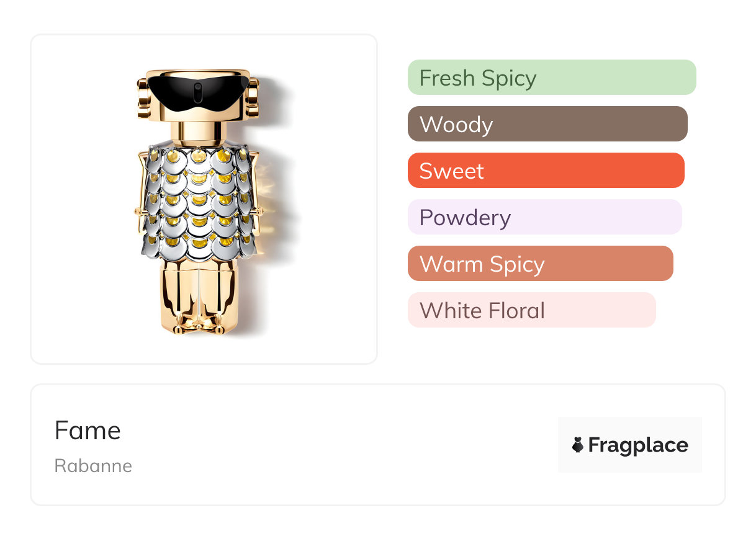The width and height of the screenshot is (756, 536).
Task: Pick the White Floral accord bar
Action: coord(531,310)
